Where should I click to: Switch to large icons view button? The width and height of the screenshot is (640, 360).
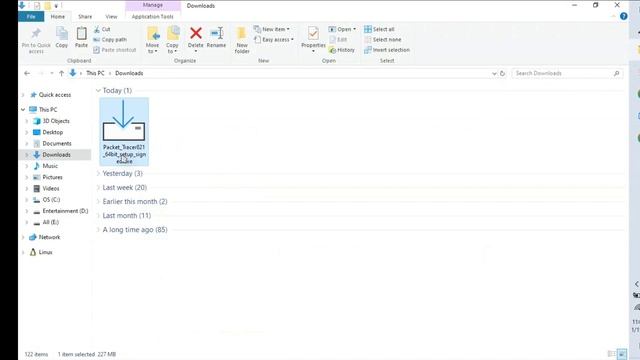(622, 354)
